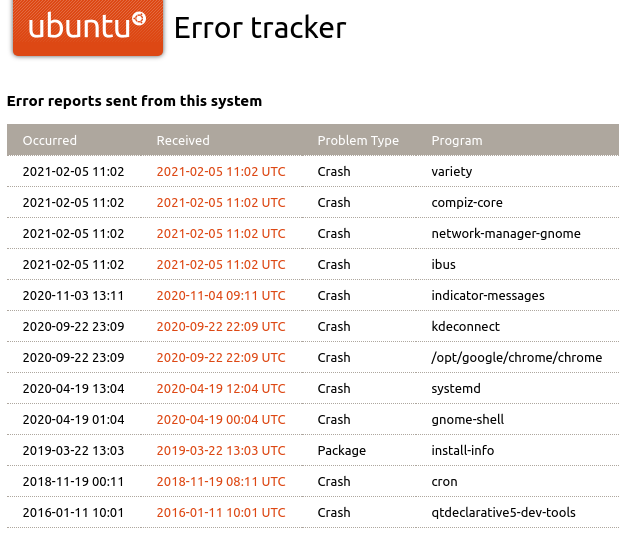Select the program name 'gnome-shell'

click(x=468, y=420)
